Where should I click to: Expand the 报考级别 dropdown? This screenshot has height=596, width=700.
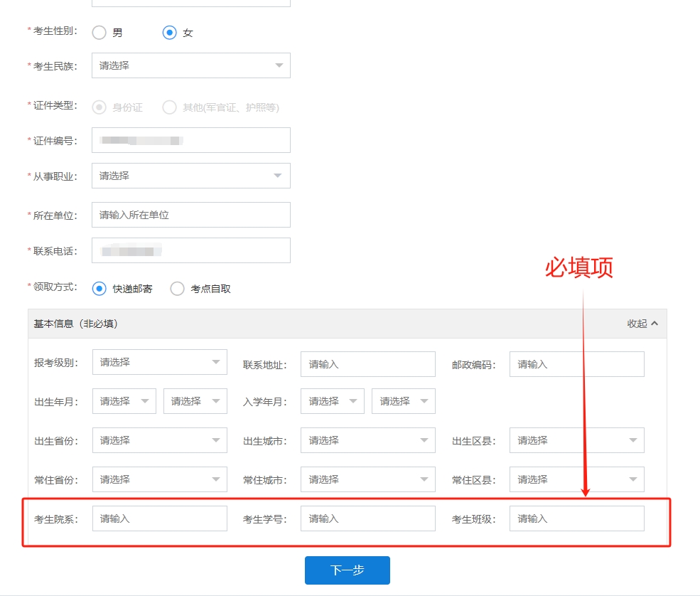[x=159, y=362]
